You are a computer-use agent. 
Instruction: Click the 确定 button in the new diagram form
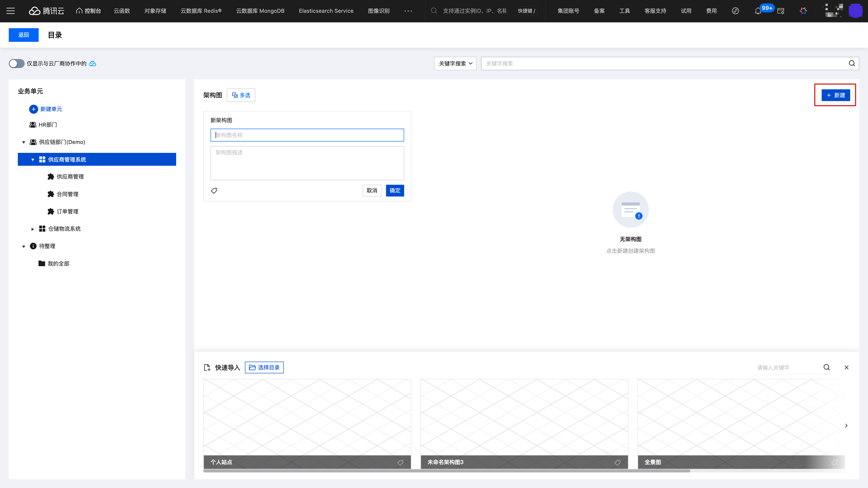point(395,191)
